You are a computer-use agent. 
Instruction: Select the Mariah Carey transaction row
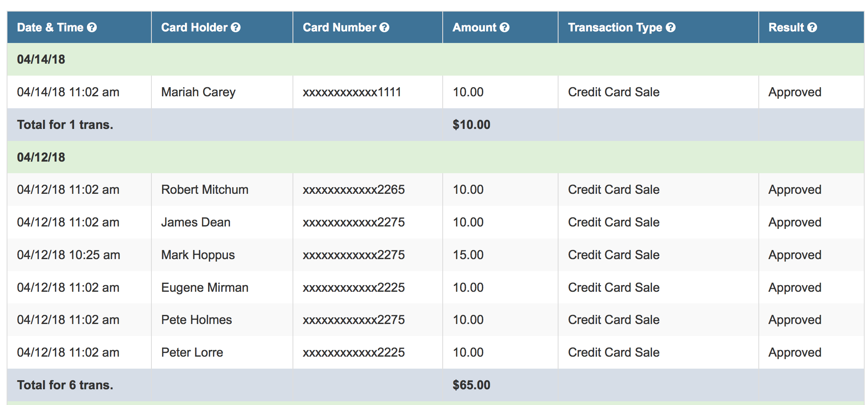(x=198, y=92)
